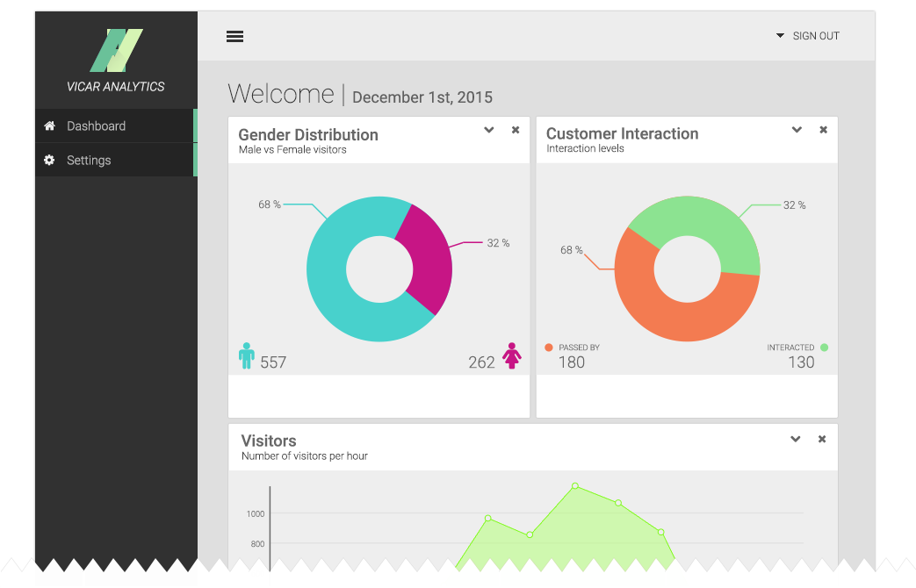This screenshot has width=916, height=588.
Task: Toggle the Customer Interaction widget visibility
Action: 823,129
